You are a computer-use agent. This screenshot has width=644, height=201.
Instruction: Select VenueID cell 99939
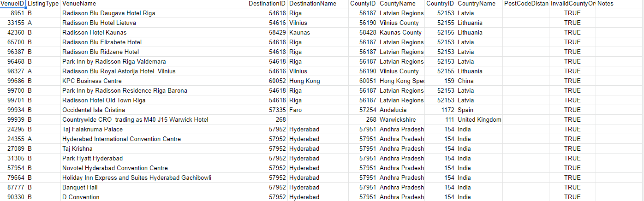(x=13, y=119)
